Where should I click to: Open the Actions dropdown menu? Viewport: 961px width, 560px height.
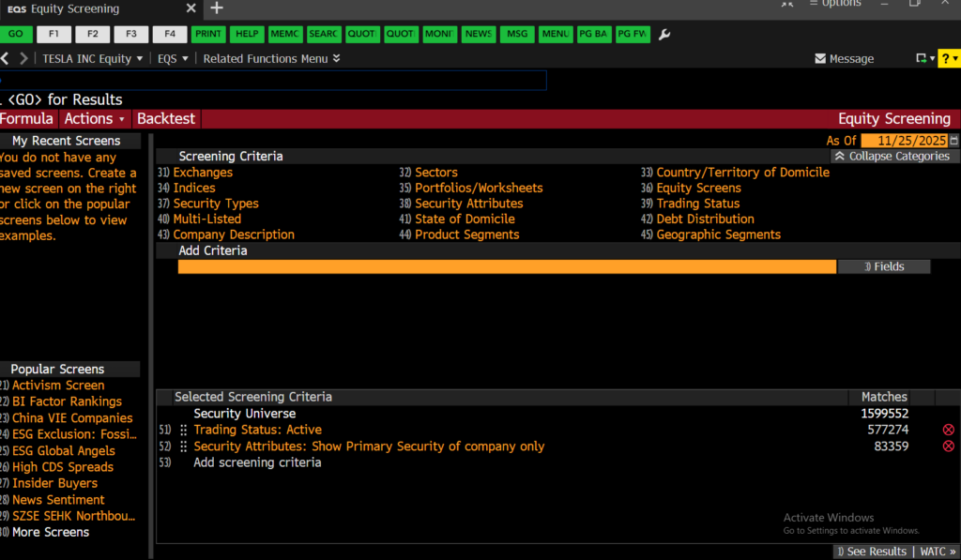click(95, 119)
